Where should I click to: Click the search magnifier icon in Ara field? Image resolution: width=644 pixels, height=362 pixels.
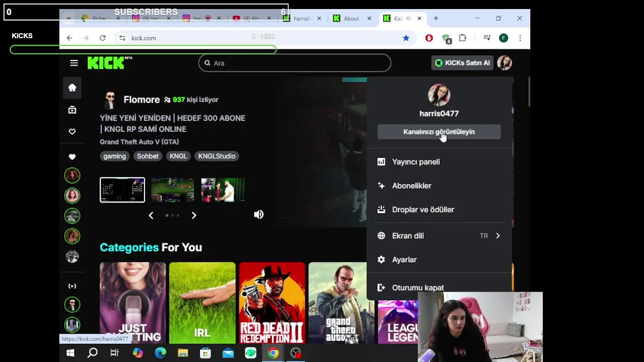point(207,63)
